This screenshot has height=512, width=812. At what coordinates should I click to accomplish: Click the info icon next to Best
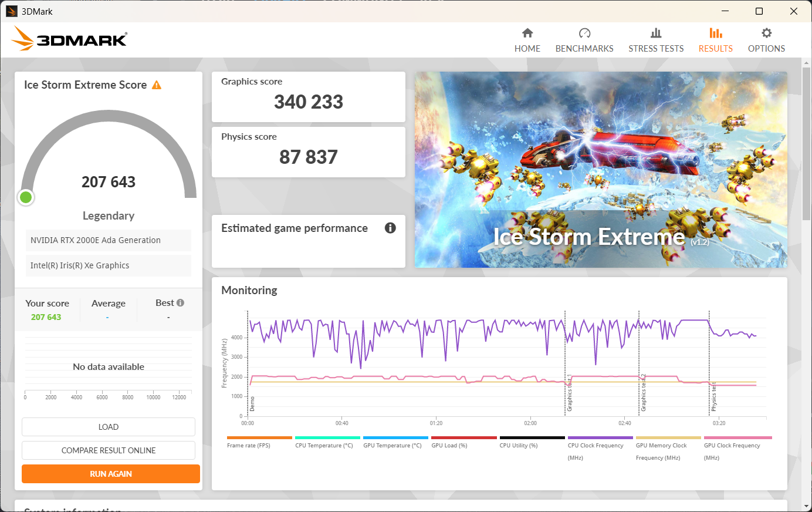pos(181,303)
